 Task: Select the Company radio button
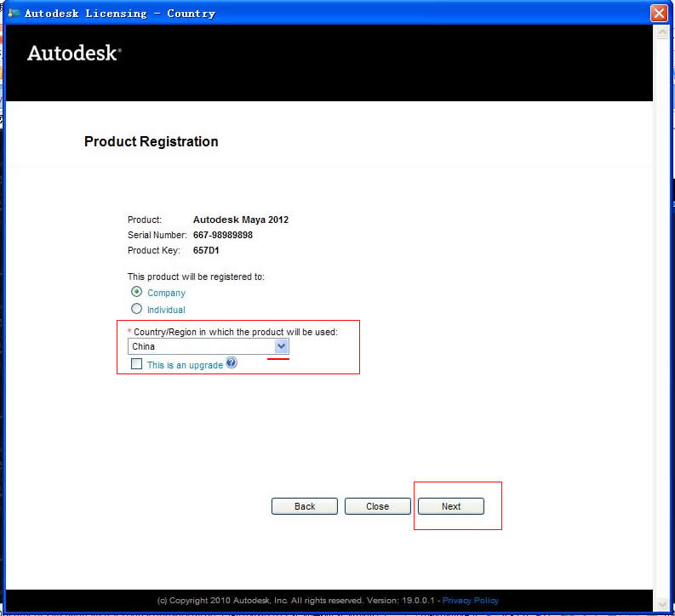[x=136, y=292]
